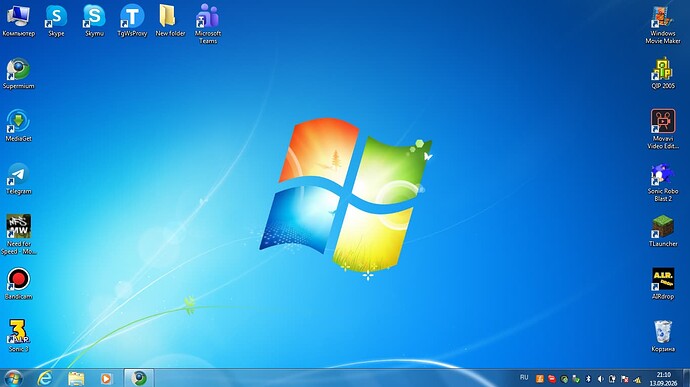The width and height of the screenshot is (690, 387).
Task: Select the Need for Speed shortcut
Action: (18, 235)
